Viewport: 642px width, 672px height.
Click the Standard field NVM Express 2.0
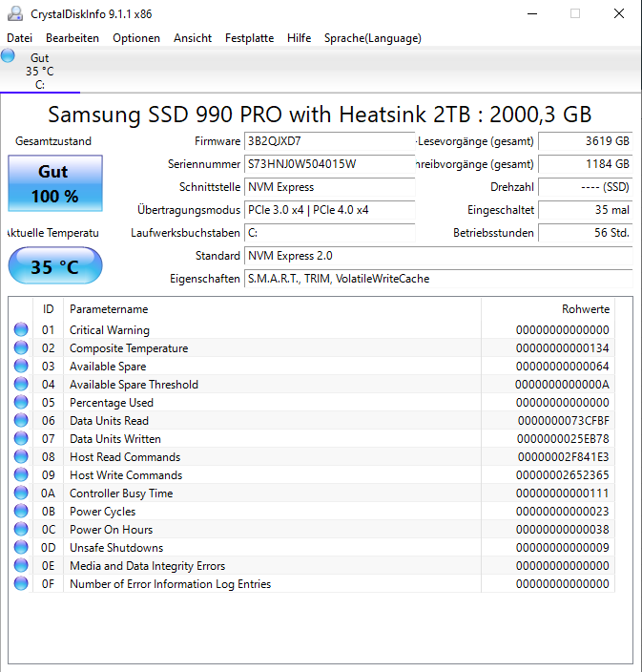point(439,256)
